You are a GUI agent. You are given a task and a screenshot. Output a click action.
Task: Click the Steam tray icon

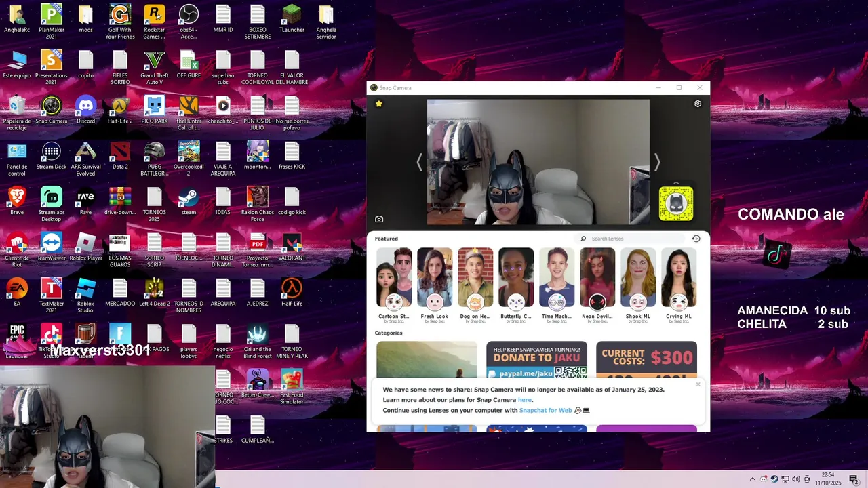pos(774,479)
